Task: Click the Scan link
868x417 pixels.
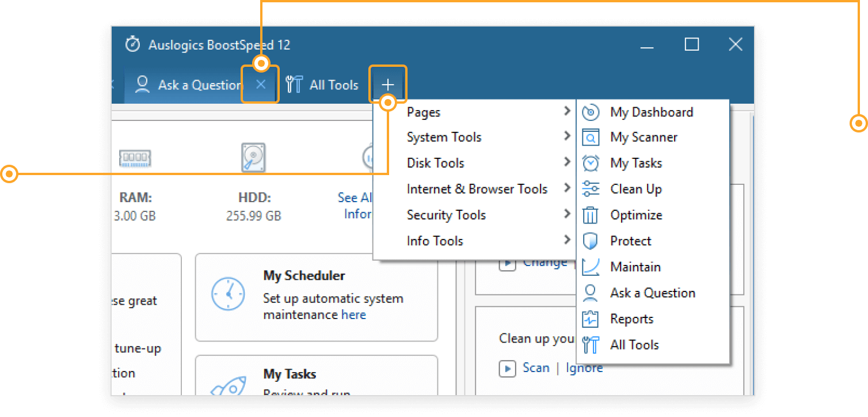Action: (x=536, y=368)
